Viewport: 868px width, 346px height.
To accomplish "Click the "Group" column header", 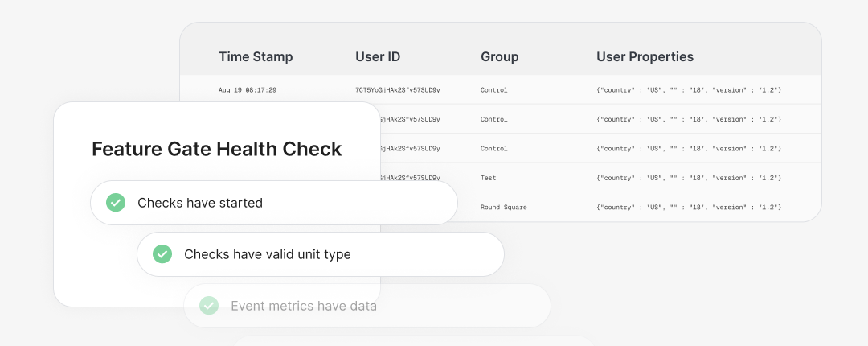I will coord(499,56).
